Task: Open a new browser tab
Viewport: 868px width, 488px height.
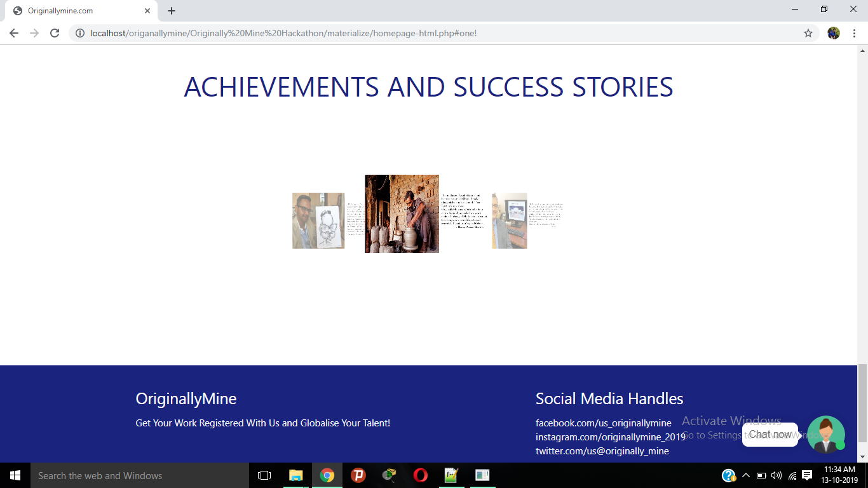Action: pyautogui.click(x=172, y=11)
